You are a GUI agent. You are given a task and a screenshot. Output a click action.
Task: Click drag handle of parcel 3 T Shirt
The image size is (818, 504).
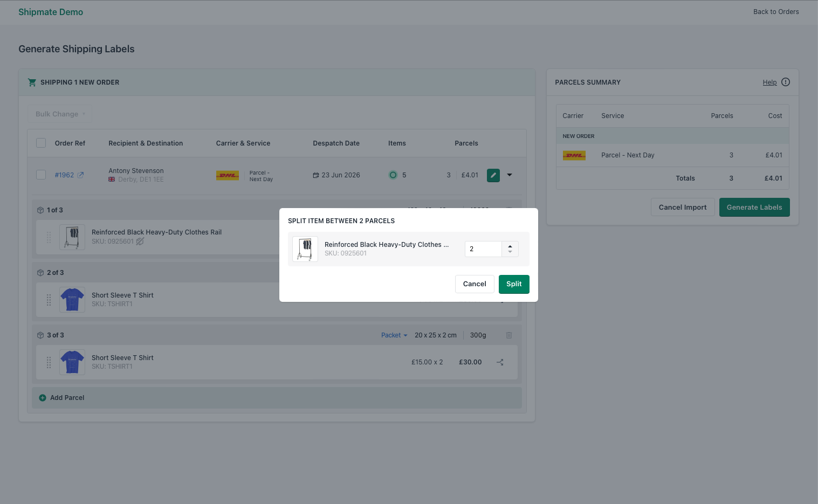(x=49, y=362)
